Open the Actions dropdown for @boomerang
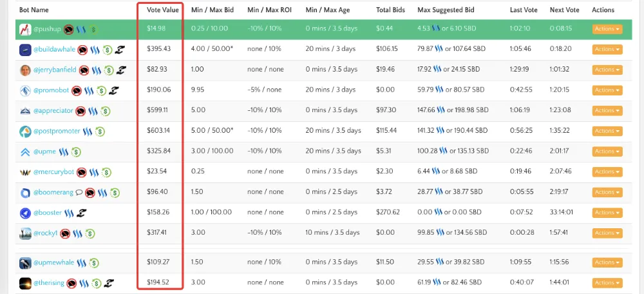 (607, 192)
